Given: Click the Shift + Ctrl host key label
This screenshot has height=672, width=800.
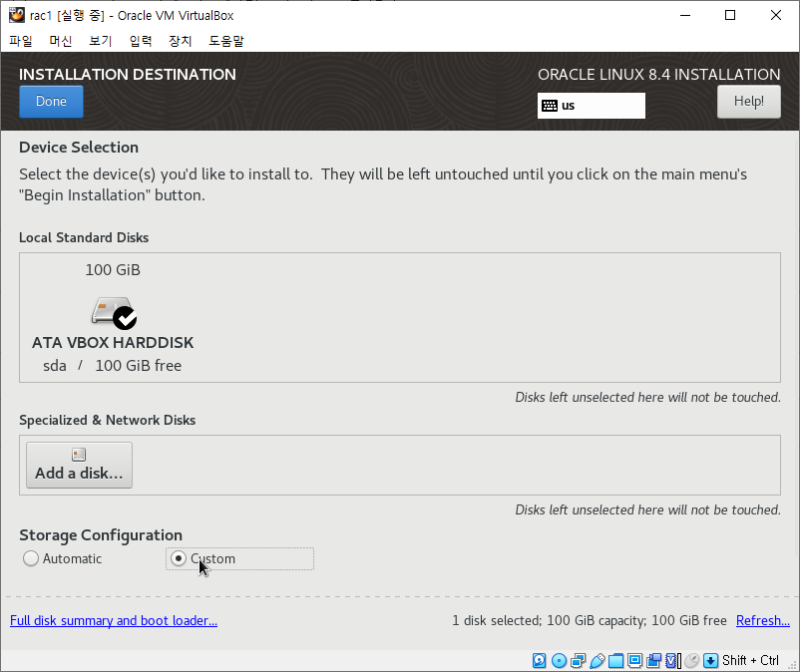Looking at the screenshot, I should pos(750,661).
